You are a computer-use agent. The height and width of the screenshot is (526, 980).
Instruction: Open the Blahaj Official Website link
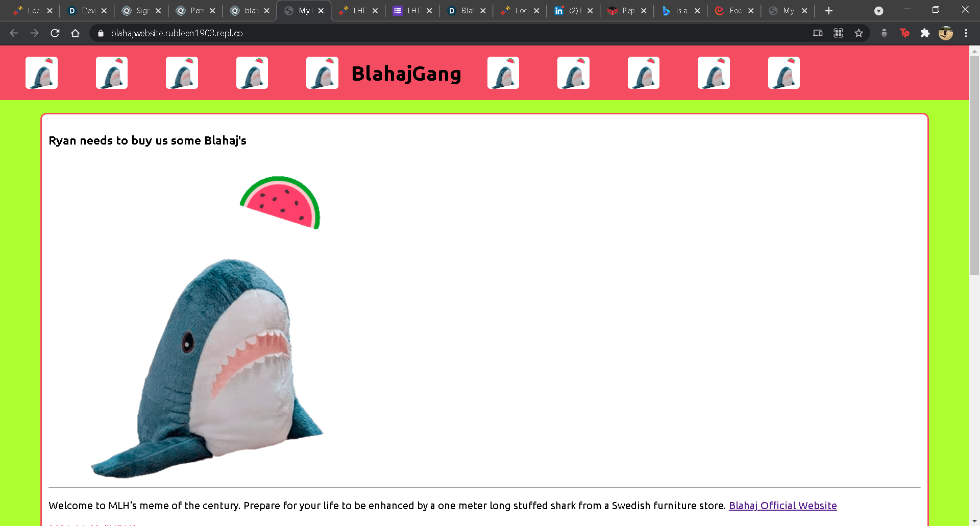click(x=782, y=506)
